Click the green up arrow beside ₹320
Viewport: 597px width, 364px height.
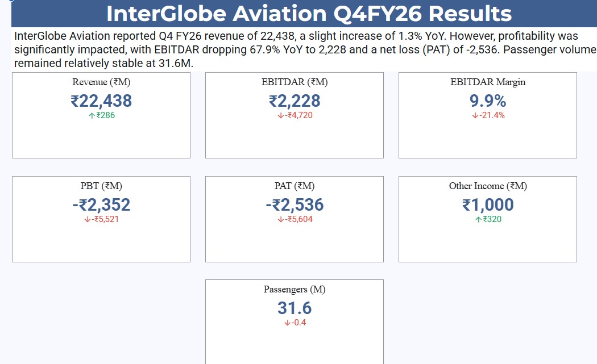tap(479, 219)
